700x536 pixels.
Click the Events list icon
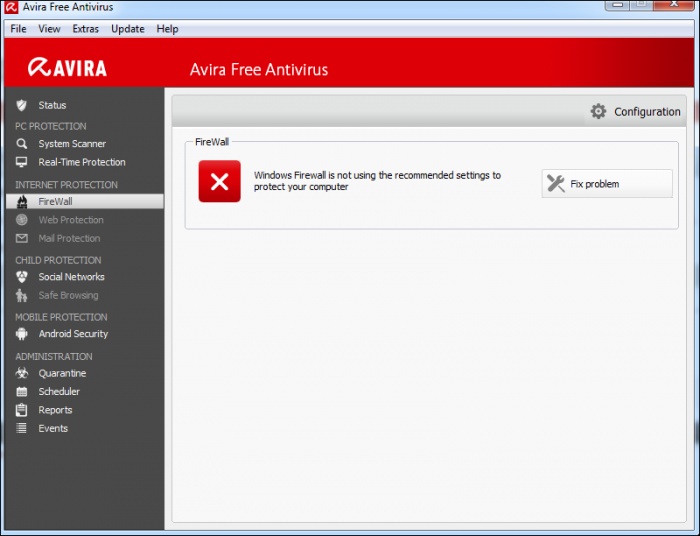click(x=21, y=428)
